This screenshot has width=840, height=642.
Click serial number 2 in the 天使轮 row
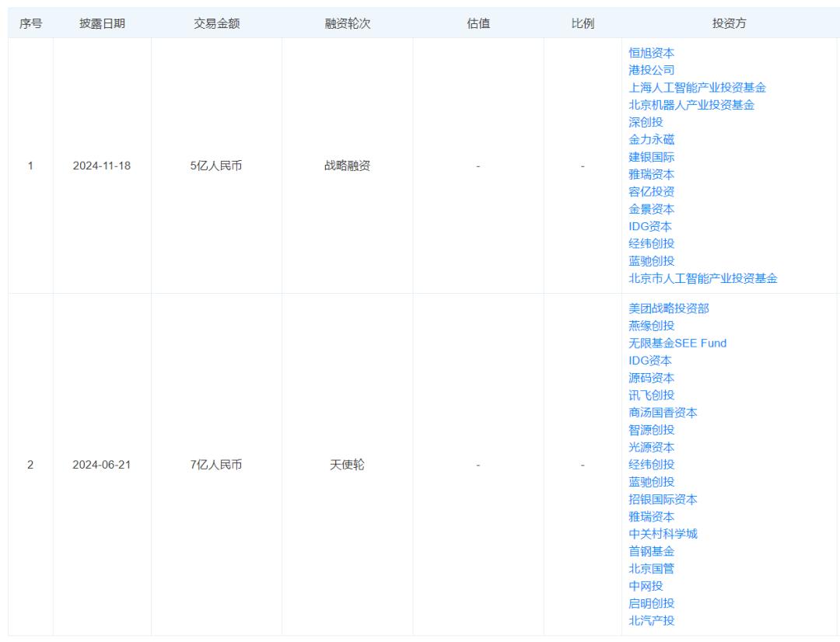point(30,465)
